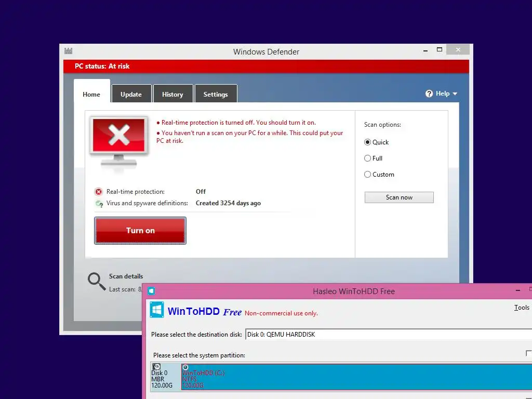
Task: Click the Help question mark icon
Action: [429, 94]
